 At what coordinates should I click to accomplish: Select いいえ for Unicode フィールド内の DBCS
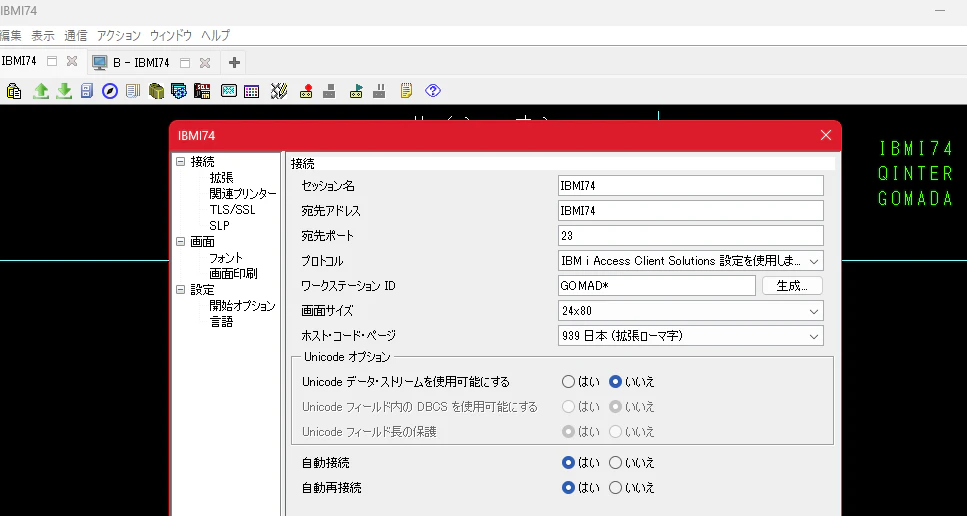615,407
